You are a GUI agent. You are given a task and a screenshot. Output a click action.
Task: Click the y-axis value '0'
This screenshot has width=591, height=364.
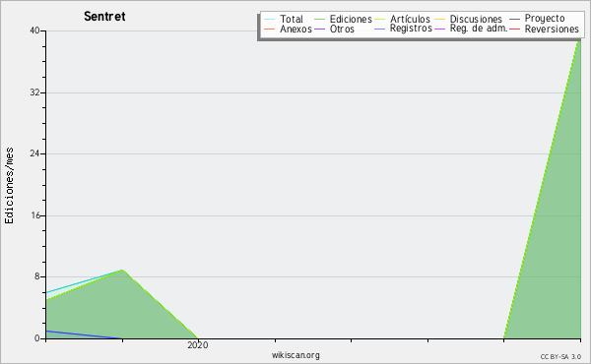37,338
